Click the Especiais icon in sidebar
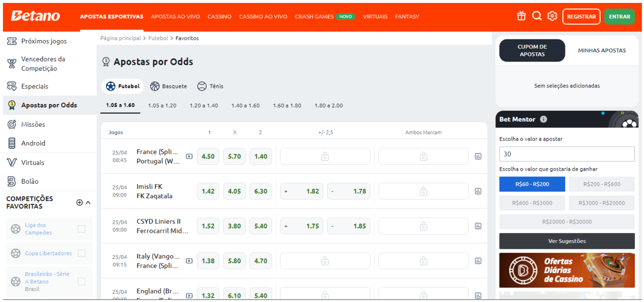The width and height of the screenshot is (644, 302). [x=12, y=86]
